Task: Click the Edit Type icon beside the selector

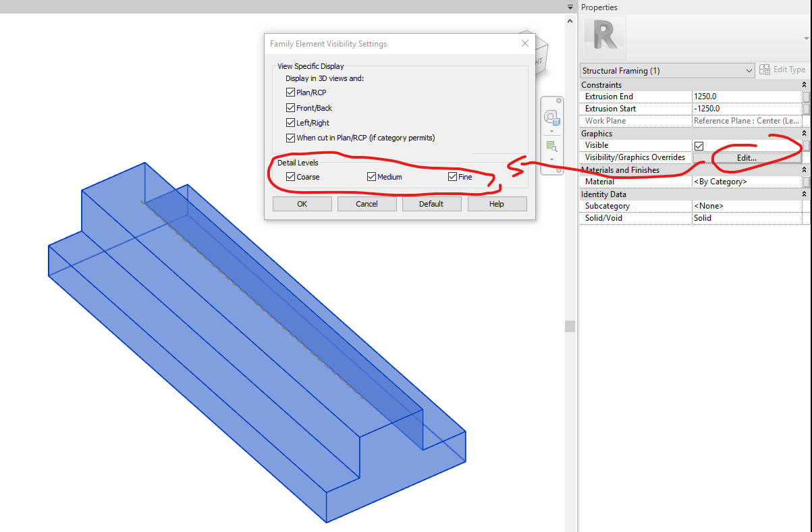Action: click(766, 70)
